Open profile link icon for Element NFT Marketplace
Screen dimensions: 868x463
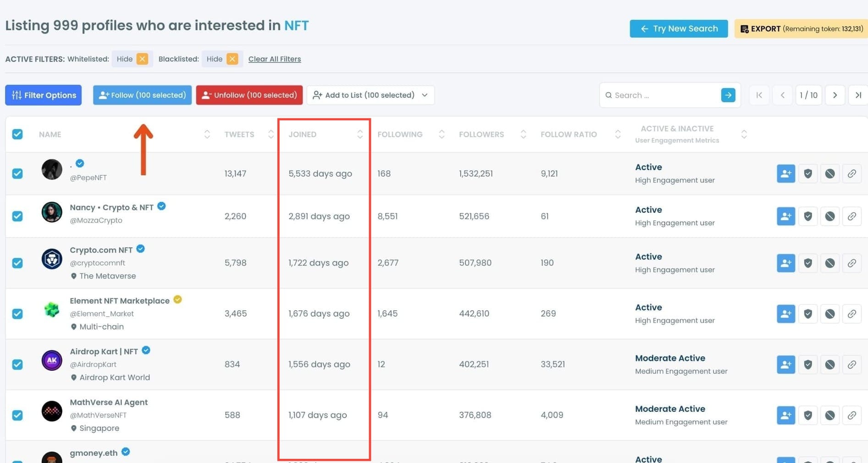coord(851,314)
